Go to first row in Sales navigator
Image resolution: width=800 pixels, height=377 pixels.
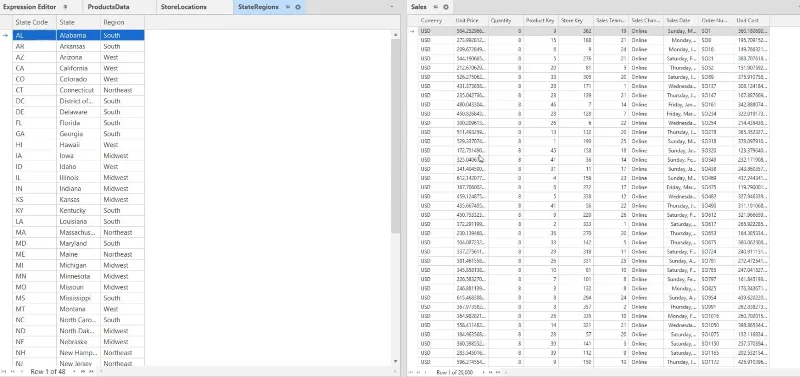(412, 372)
